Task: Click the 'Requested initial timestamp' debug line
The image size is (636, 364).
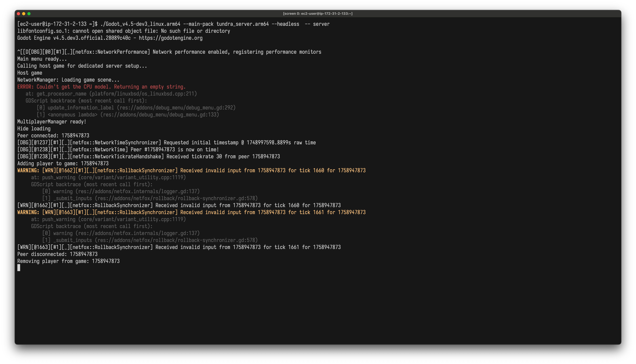Action: pyautogui.click(x=167, y=143)
